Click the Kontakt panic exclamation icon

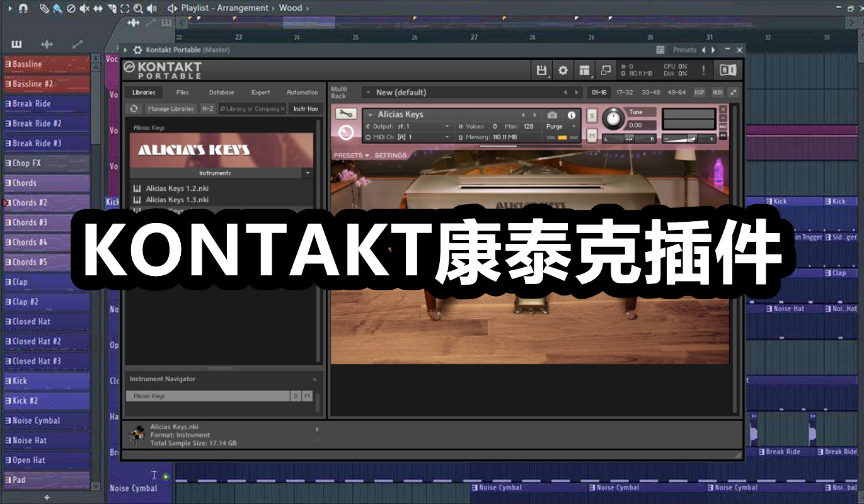704,70
